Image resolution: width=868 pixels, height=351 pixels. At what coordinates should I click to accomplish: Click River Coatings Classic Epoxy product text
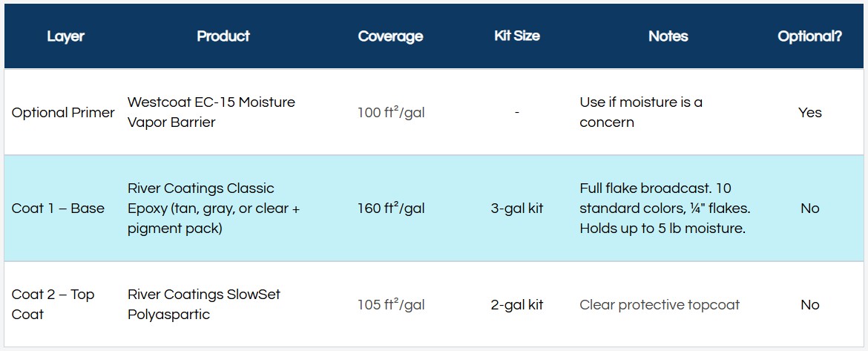click(x=214, y=209)
